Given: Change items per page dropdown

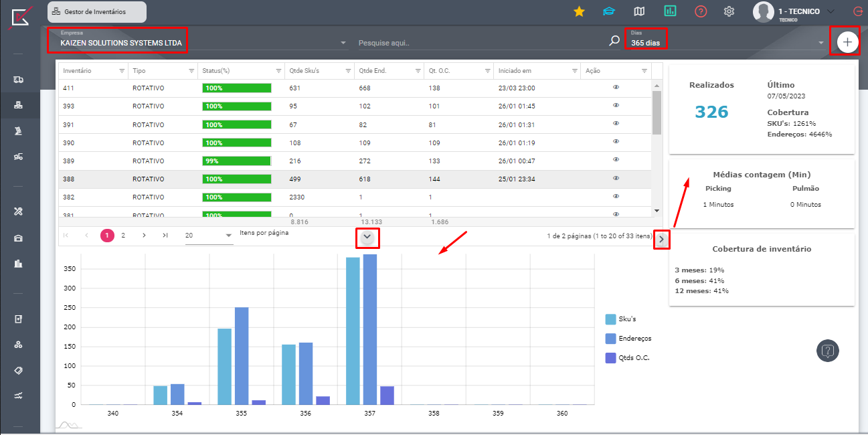Looking at the screenshot, I should coord(209,236).
